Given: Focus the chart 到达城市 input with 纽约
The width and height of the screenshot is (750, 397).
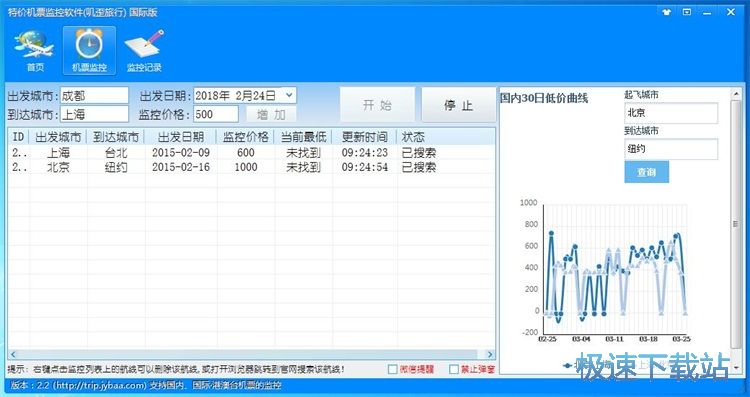Looking at the screenshot, I should click(x=671, y=149).
